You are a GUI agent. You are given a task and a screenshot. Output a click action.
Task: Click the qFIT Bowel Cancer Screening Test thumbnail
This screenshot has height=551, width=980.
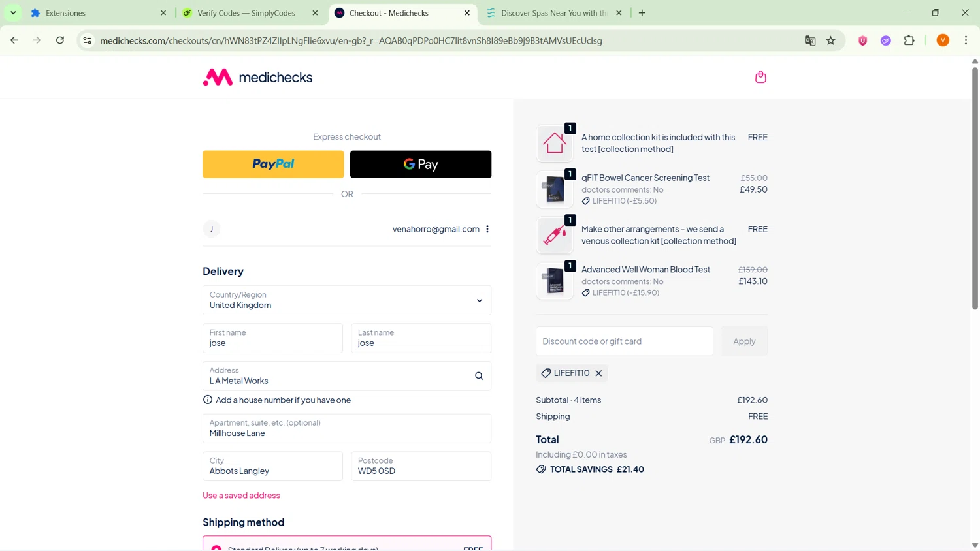(x=555, y=189)
